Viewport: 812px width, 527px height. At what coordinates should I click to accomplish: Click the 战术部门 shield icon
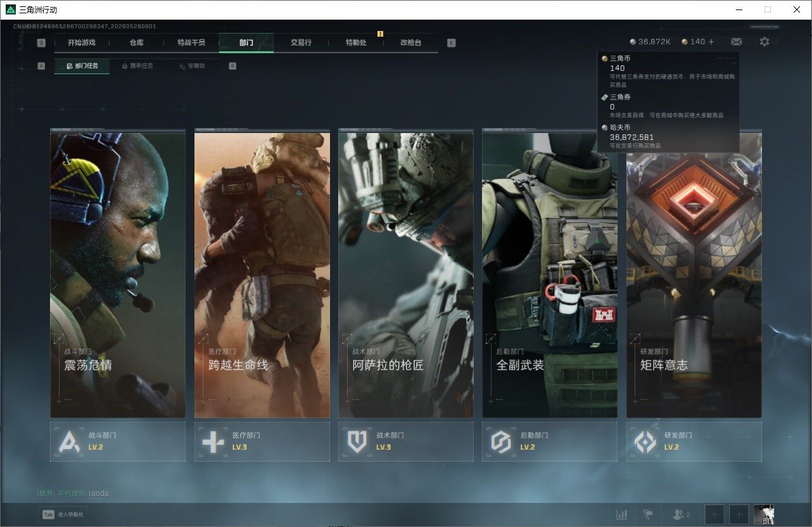pyautogui.click(x=357, y=441)
